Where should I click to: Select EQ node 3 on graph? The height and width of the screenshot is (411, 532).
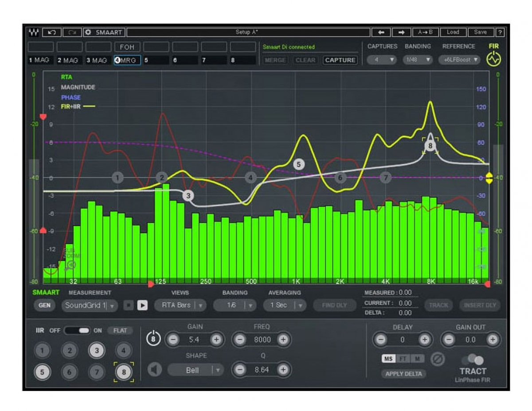pyautogui.click(x=188, y=196)
